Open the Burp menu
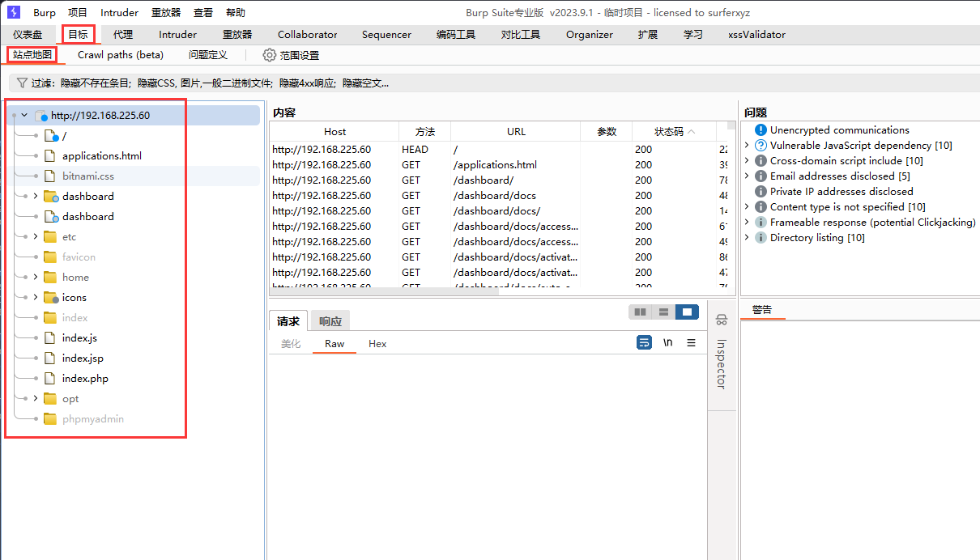Image resolution: width=980 pixels, height=560 pixels. tap(45, 13)
